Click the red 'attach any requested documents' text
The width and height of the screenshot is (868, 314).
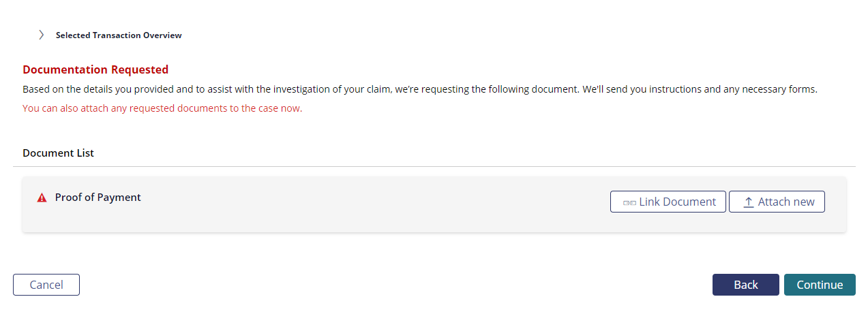point(162,108)
